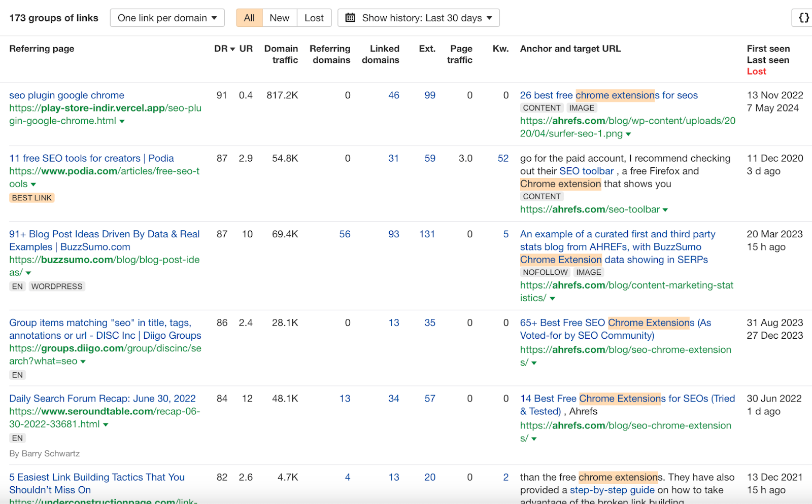Open ahrefs.com/seo-toolbar target URL
The image size is (812, 504).
click(590, 209)
